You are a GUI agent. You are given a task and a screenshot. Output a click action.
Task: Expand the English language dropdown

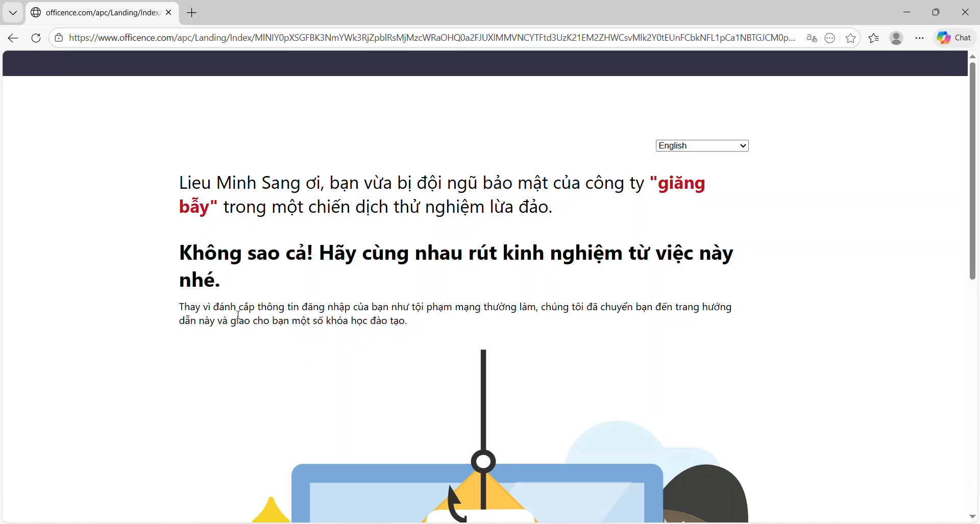pos(702,146)
